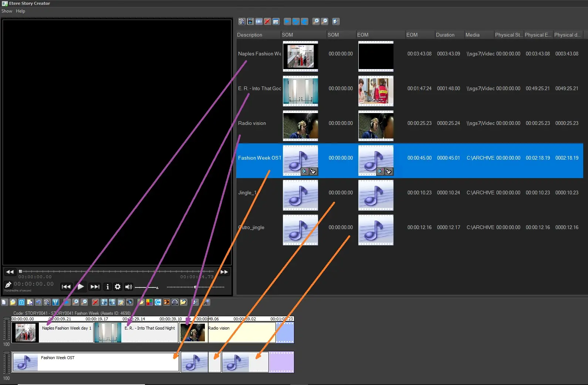Click the red X delete icon in asset toolbar
The height and width of the screenshot is (385, 588).
point(267,21)
